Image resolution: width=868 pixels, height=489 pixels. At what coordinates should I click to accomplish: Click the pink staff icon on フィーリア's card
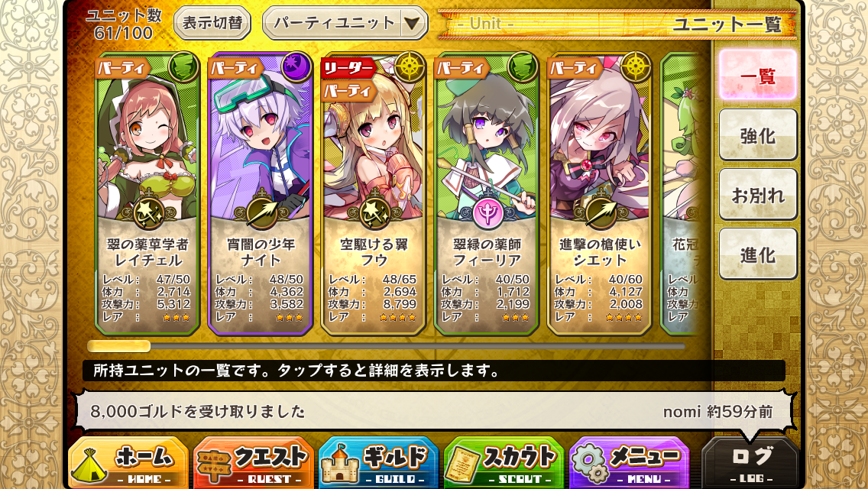(x=487, y=212)
